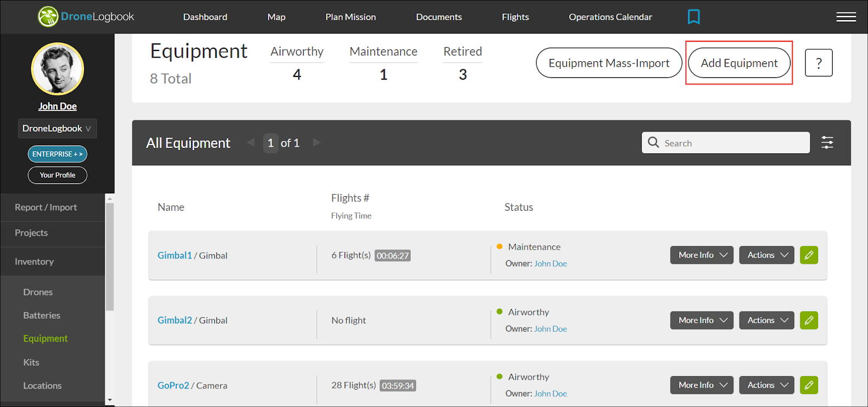
Task: Open the Map menu item
Action: pyautogui.click(x=276, y=17)
